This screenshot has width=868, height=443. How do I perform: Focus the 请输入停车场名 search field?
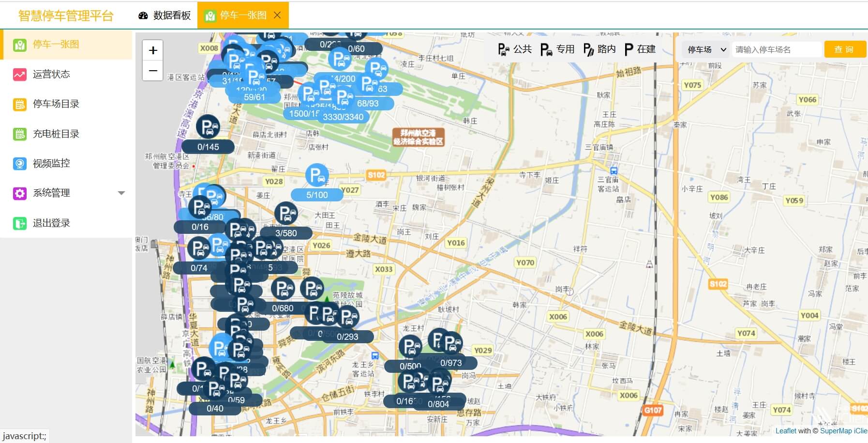point(777,49)
